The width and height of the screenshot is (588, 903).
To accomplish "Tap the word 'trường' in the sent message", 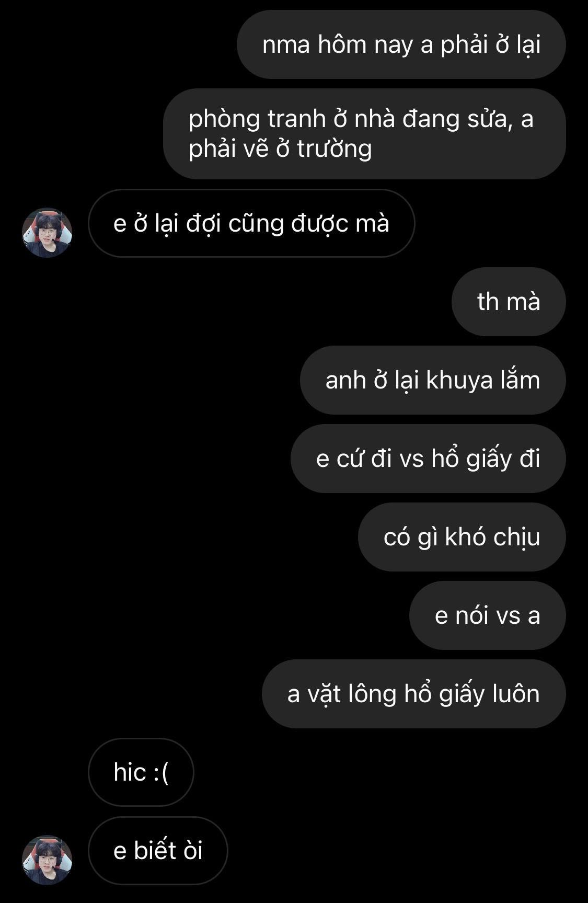I will coord(335,148).
